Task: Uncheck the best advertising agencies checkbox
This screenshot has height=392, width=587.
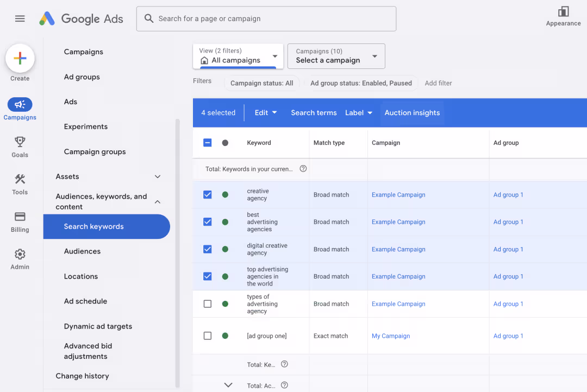Action: (x=208, y=222)
